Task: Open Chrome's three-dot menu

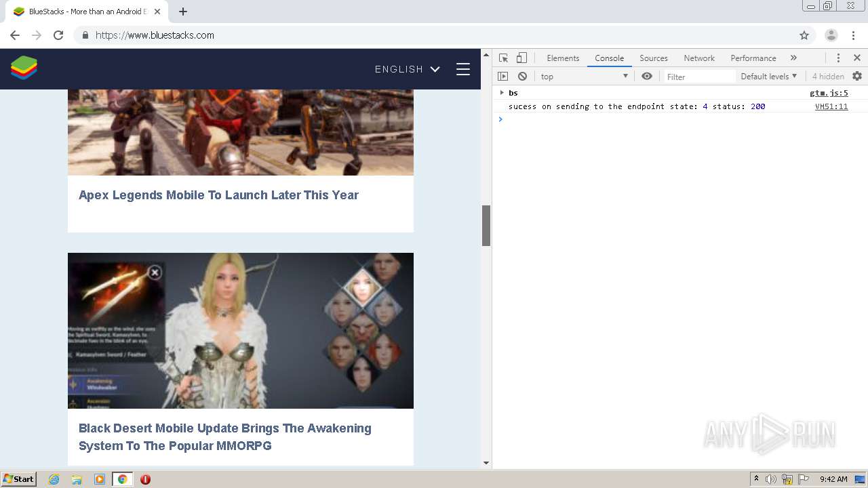Action: (x=854, y=35)
